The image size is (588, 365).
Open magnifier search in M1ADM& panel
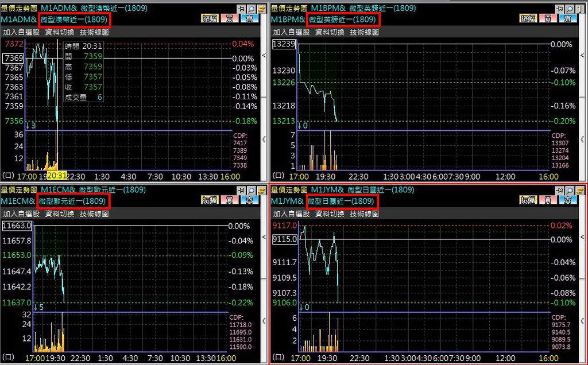click(x=251, y=8)
